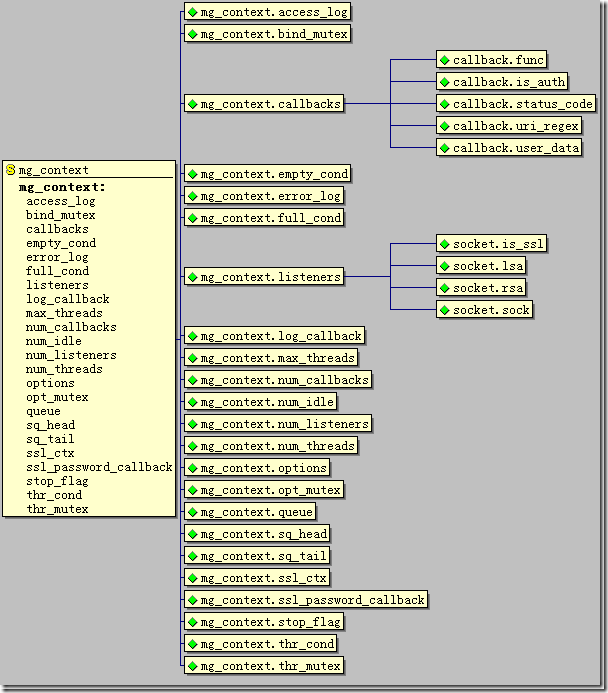Click full_cond in the struct member list
This screenshot has height=693, width=608.
coord(57,271)
